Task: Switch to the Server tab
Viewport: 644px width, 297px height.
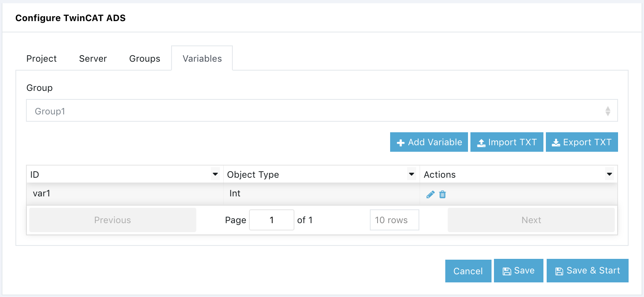Action: pos(93,58)
